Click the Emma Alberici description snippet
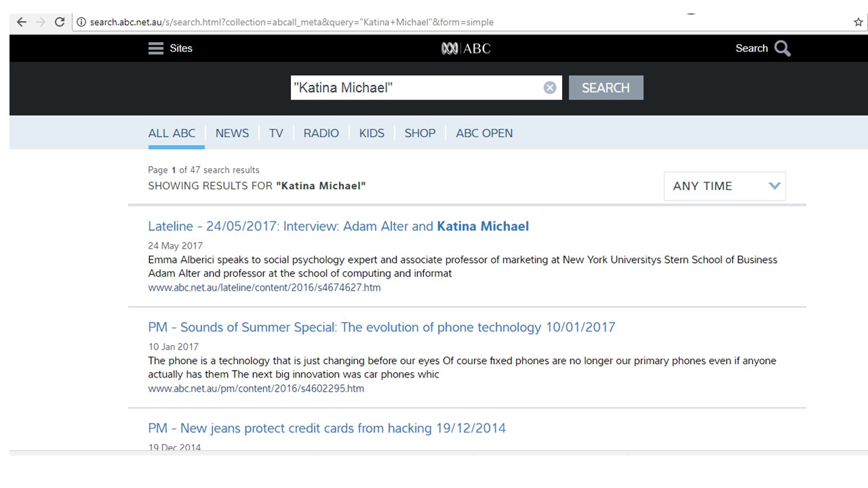Screen dimensions: 868x488 [462, 266]
